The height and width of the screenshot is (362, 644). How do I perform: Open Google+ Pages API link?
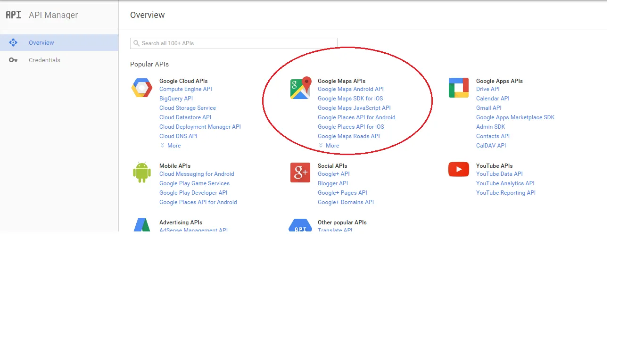coord(342,193)
